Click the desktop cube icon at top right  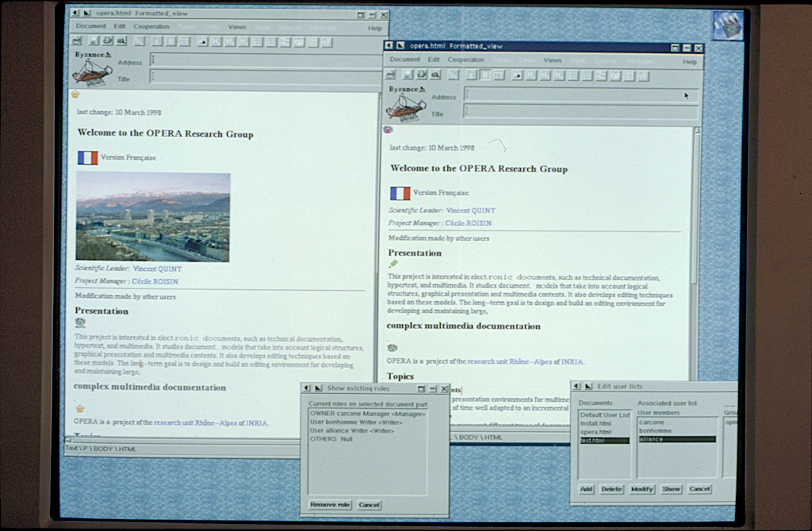(x=727, y=25)
